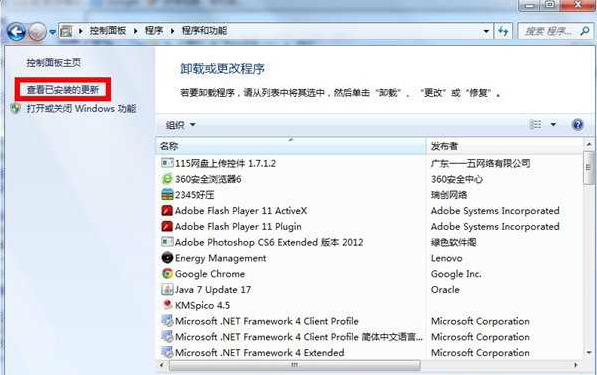This screenshot has width=597, height=375.
Task: Click publisher Oracle cell
Action: point(445,290)
